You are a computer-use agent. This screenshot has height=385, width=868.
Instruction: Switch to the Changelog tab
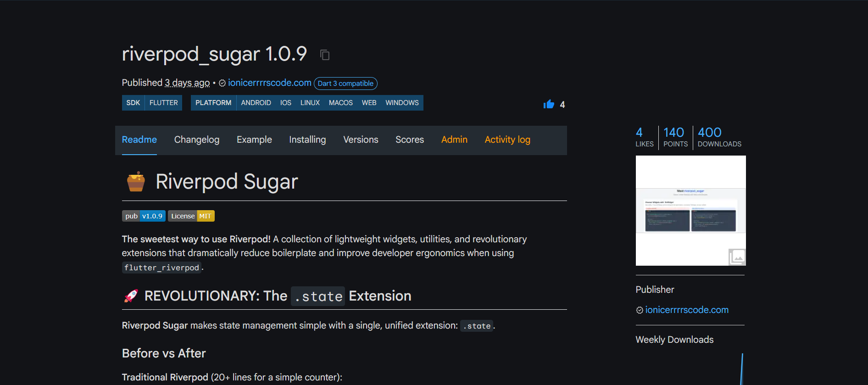click(x=197, y=139)
